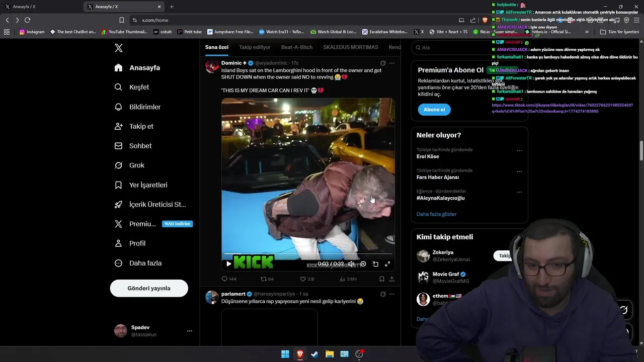Seek on the video progress bar
This screenshot has height=362, width=644.
pos(308,254)
